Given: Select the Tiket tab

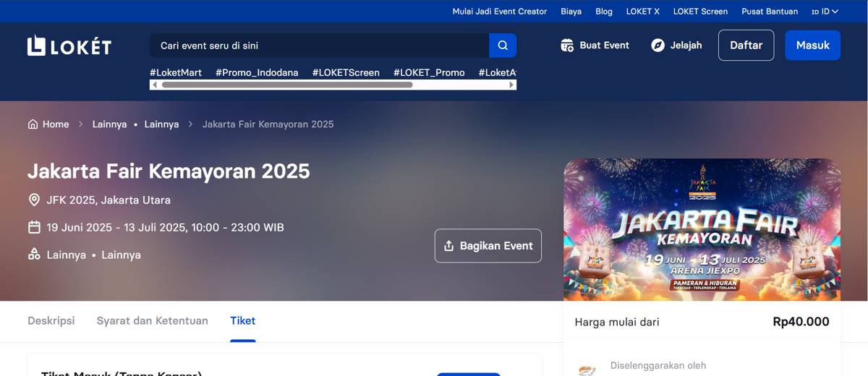Looking at the screenshot, I should [x=243, y=320].
